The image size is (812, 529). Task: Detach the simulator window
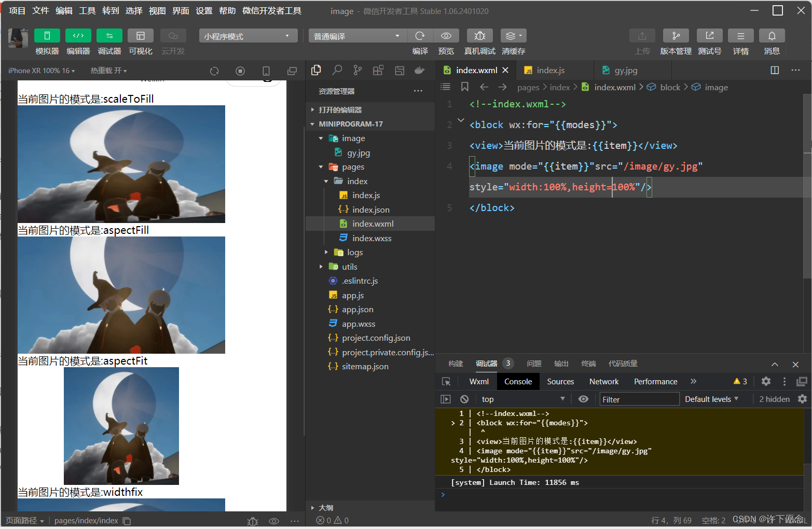coord(292,71)
